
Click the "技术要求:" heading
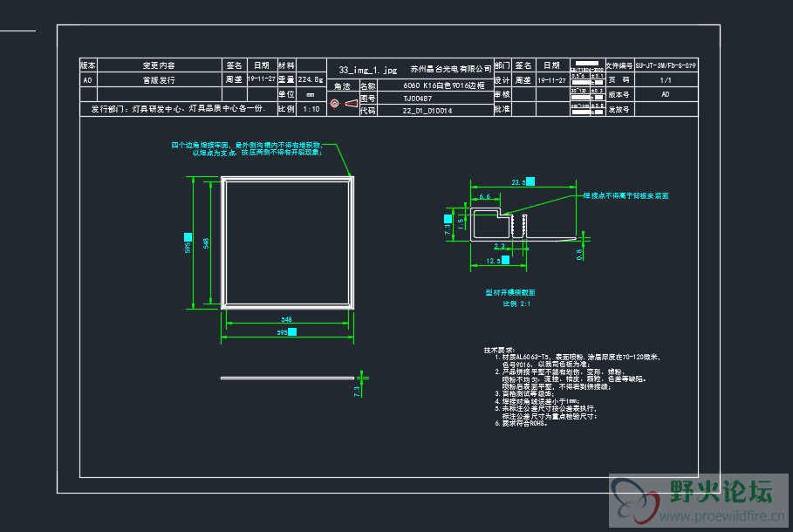499,350
